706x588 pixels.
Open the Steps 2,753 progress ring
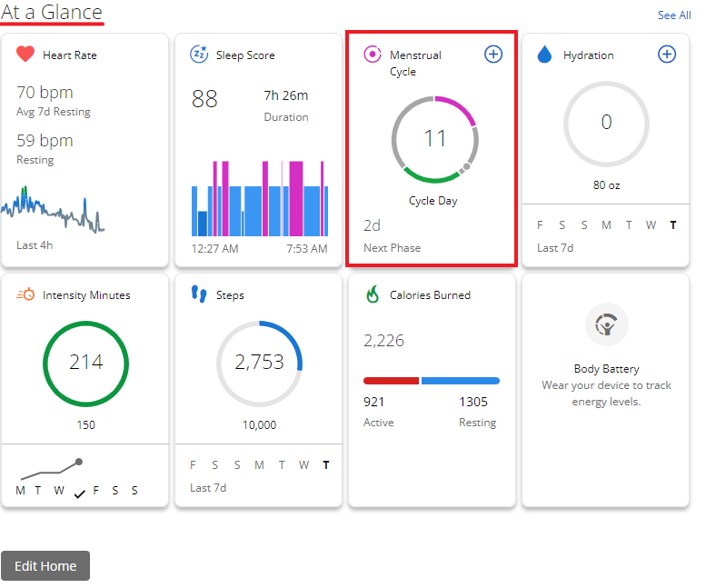[259, 363]
